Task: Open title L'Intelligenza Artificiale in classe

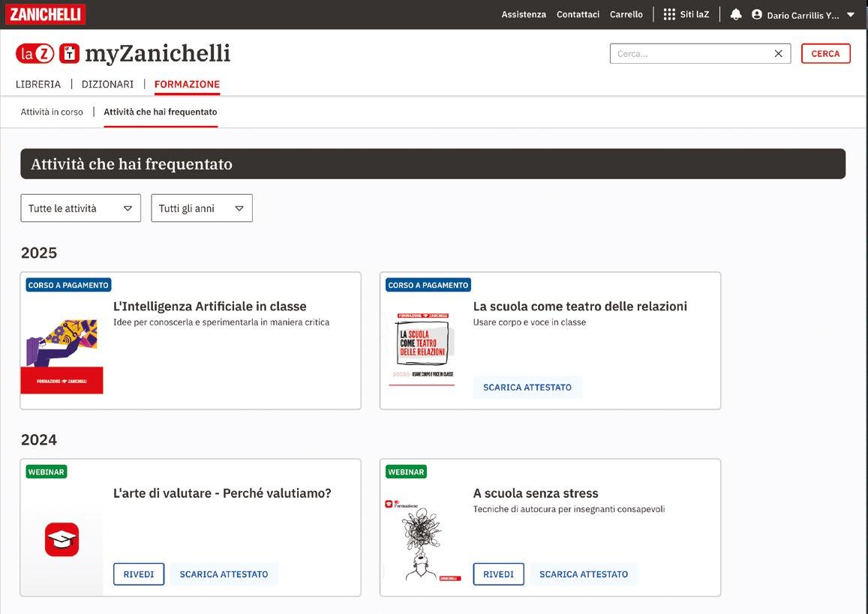Action: [210, 307]
